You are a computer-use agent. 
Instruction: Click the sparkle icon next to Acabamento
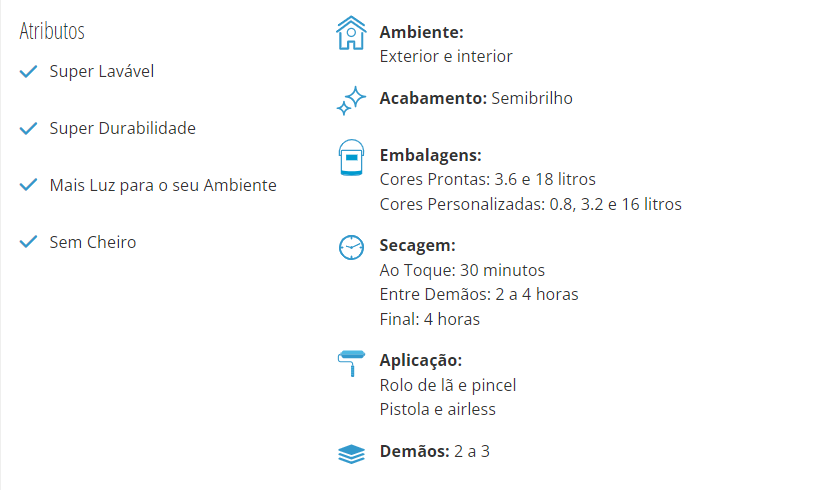[351, 100]
